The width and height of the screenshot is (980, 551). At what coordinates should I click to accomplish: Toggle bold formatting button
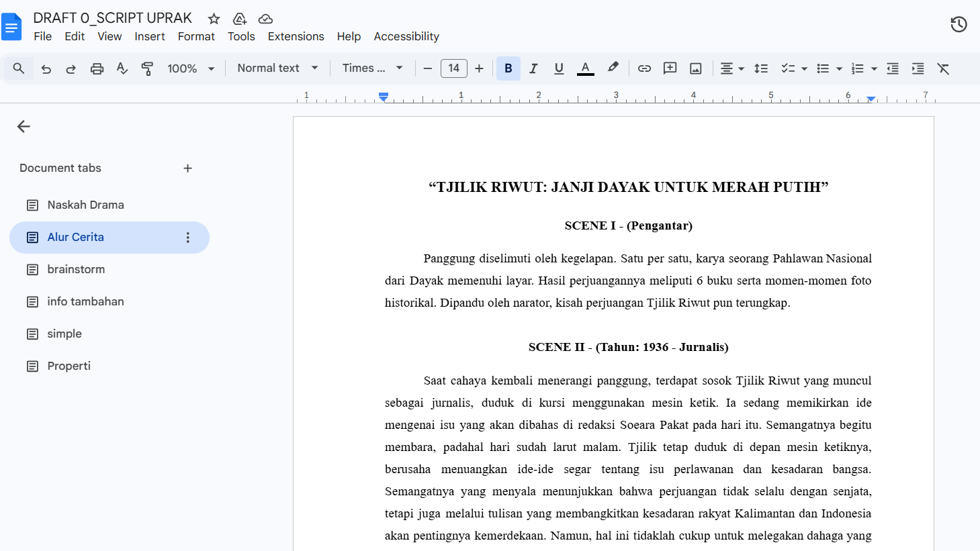point(508,68)
